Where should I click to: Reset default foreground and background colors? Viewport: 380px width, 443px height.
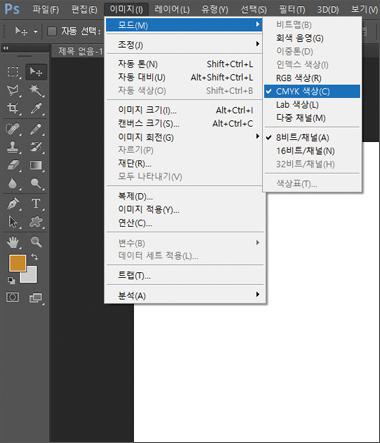11,280
